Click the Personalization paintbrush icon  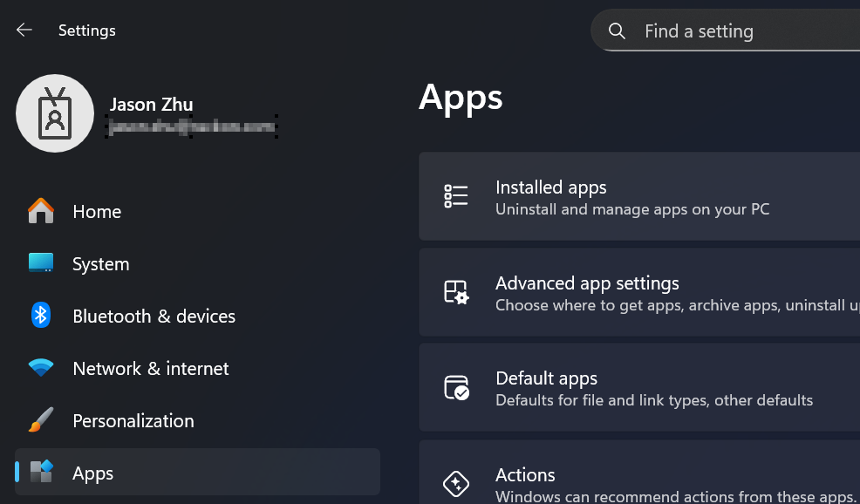coord(41,420)
